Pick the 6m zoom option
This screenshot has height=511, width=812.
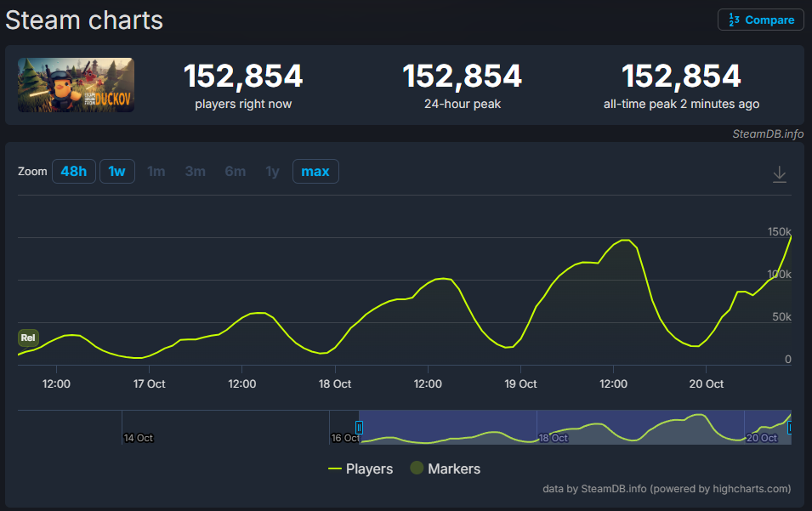(236, 172)
